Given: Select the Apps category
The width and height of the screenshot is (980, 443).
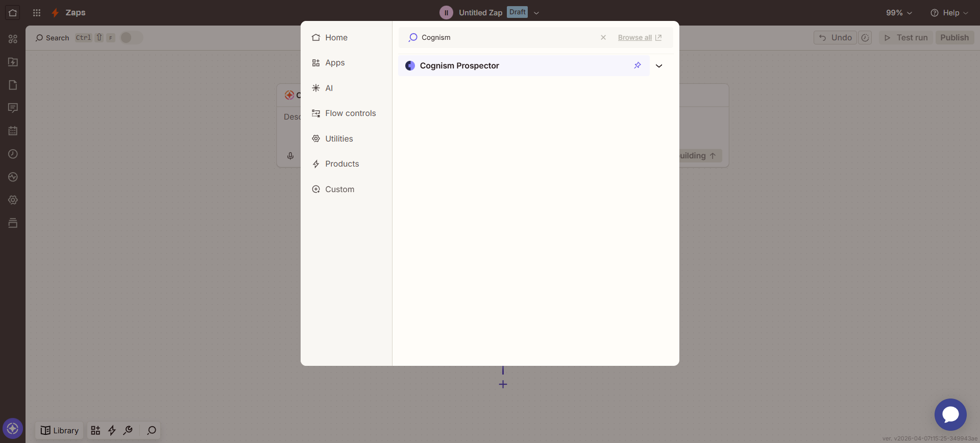Looking at the screenshot, I should click(x=335, y=63).
